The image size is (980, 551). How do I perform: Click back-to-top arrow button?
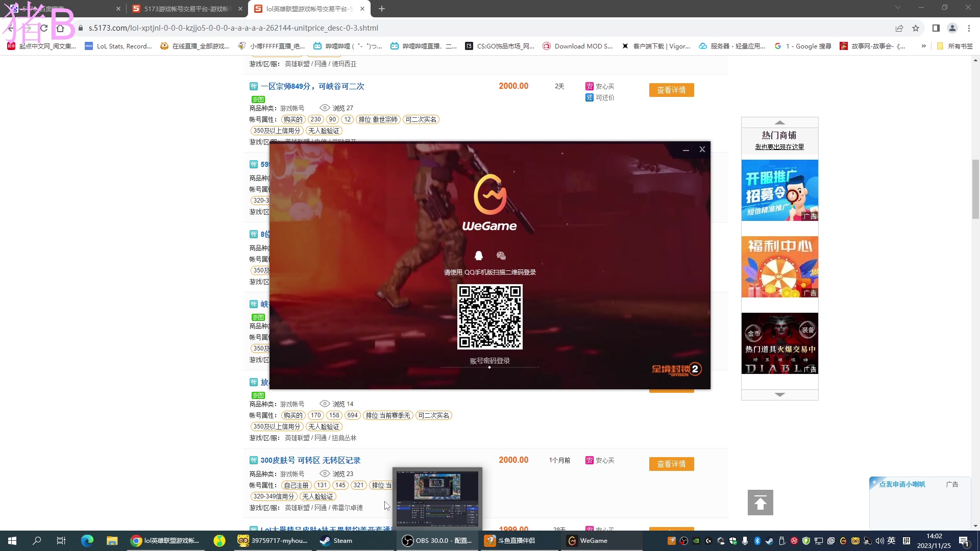pos(760,503)
